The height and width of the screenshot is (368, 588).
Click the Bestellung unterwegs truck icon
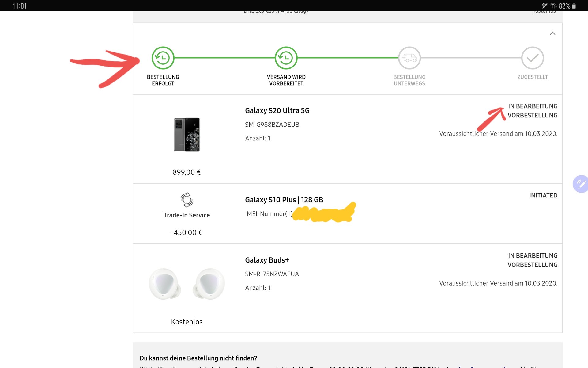[x=409, y=58]
